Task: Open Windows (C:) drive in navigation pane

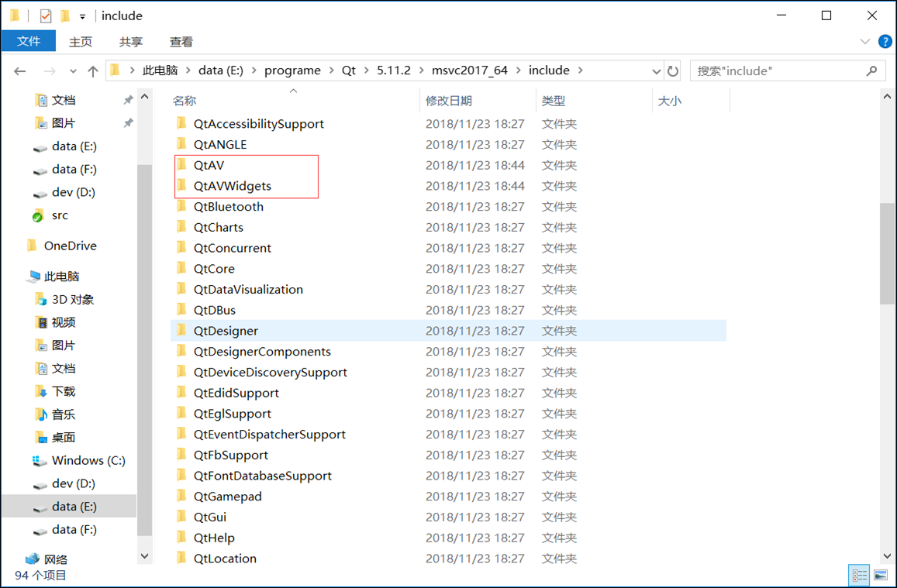Action: click(88, 461)
